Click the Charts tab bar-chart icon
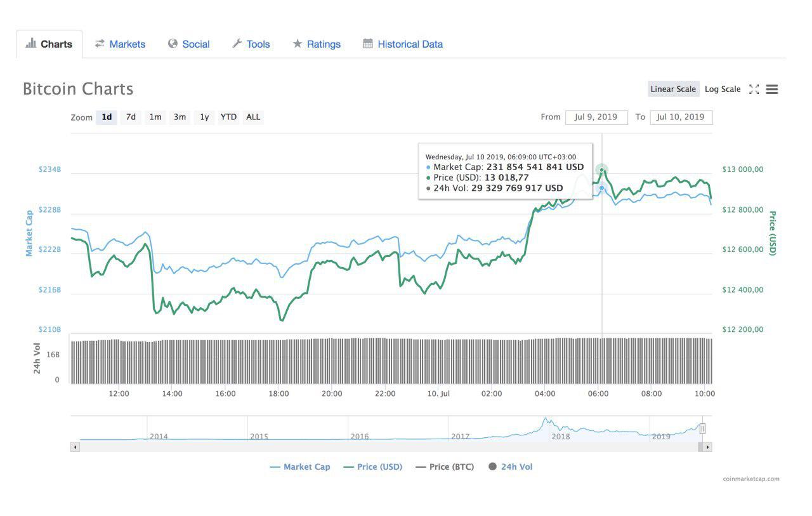This screenshot has height=516, width=812. [x=30, y=43]
